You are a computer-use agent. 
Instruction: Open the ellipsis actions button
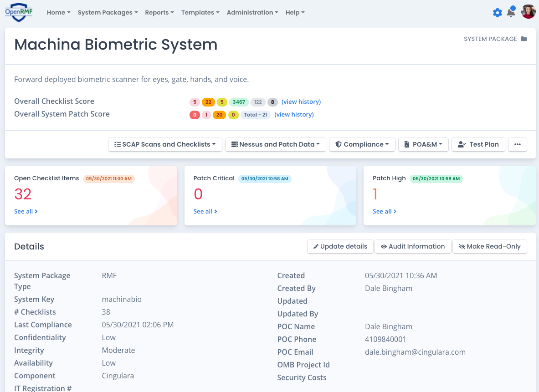(517, 144)
